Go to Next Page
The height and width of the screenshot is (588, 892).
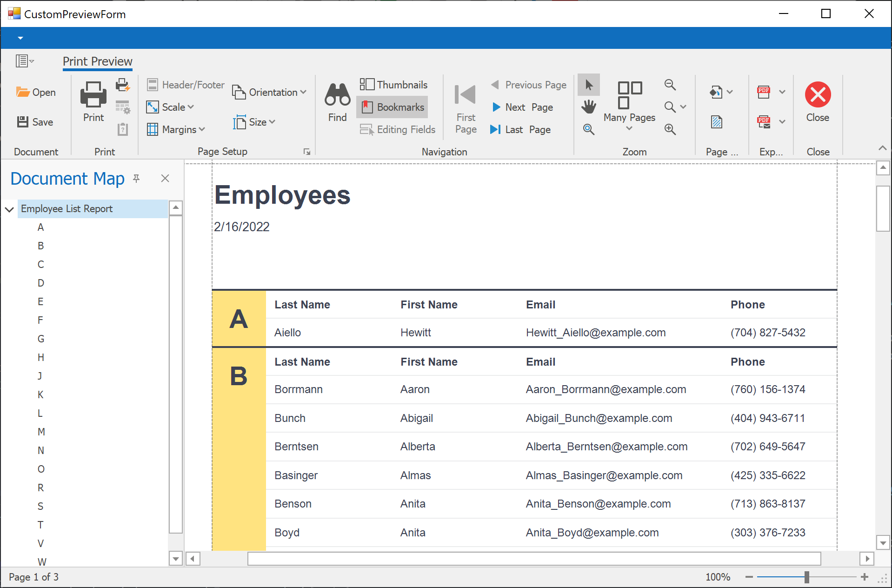pos(522,107)
